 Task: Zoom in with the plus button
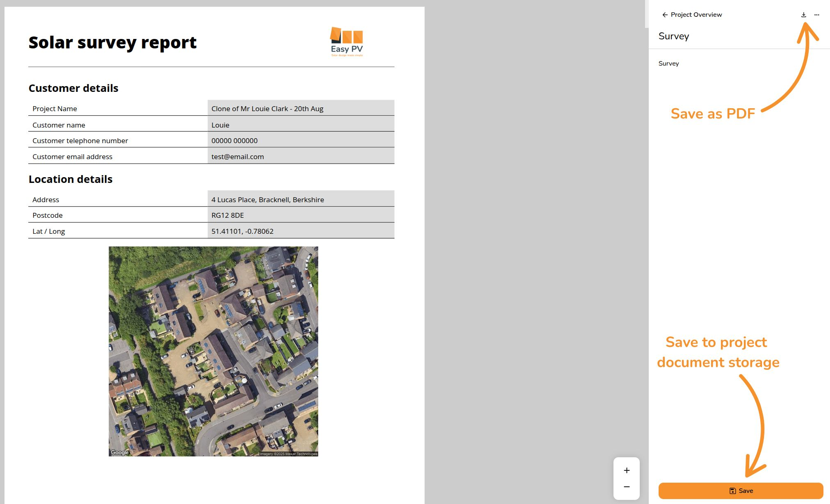click(x=626, y=470)
